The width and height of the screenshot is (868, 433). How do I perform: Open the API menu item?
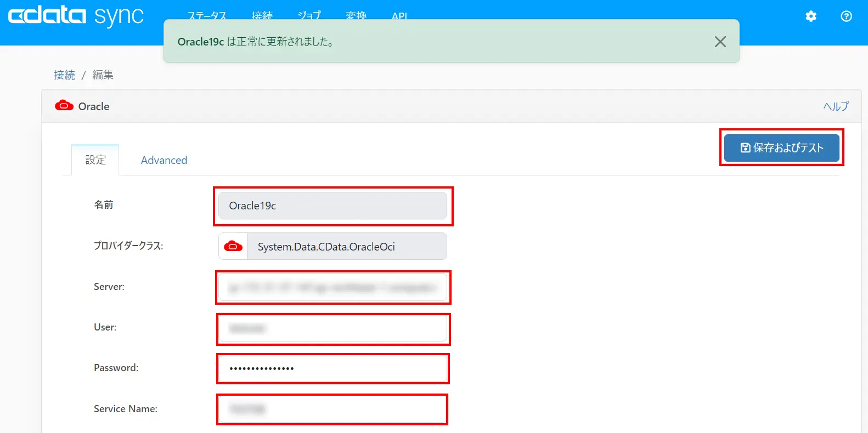point(399,16)
